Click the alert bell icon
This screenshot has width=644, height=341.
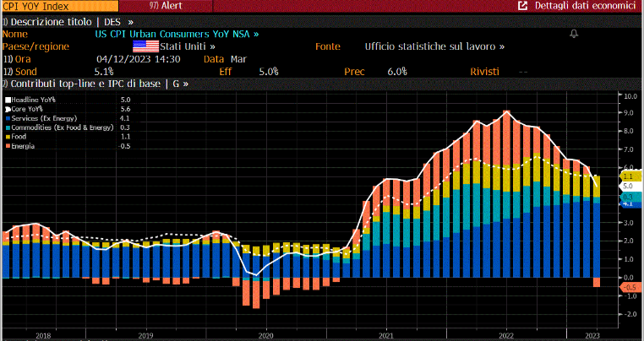tap(574, 34)
